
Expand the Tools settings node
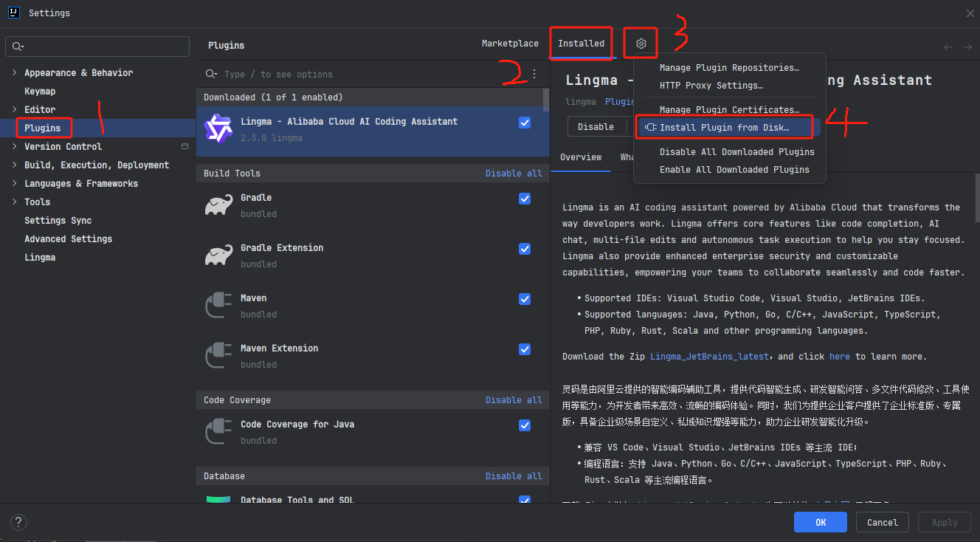click(x=15, y=202)
